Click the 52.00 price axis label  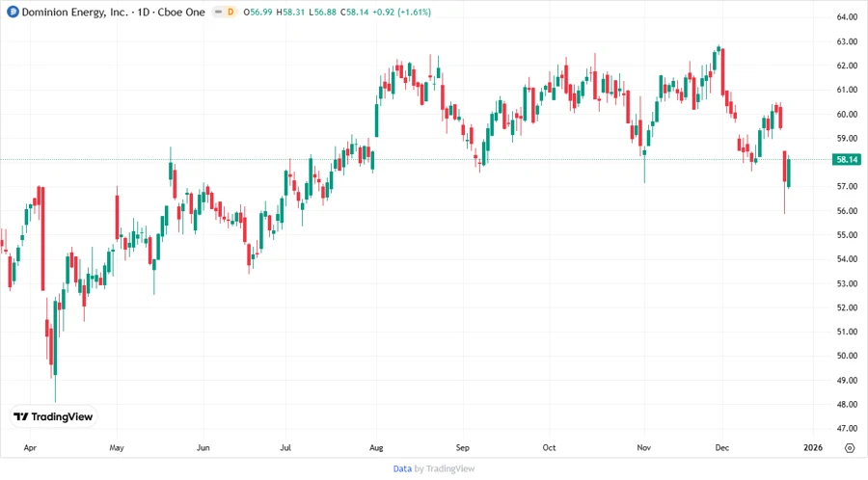coord(847,307)
